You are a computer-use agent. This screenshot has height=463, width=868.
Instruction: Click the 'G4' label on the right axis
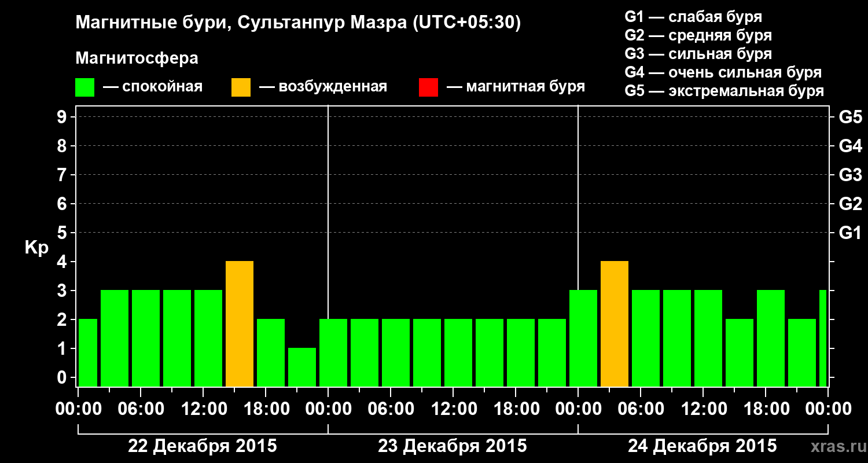click(851, 146)
